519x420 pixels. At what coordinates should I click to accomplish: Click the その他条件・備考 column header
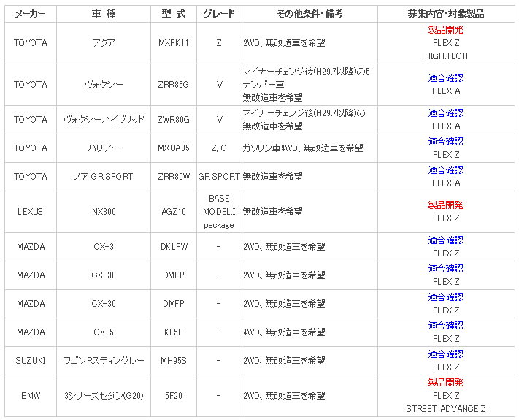click(x=310, y=14)
